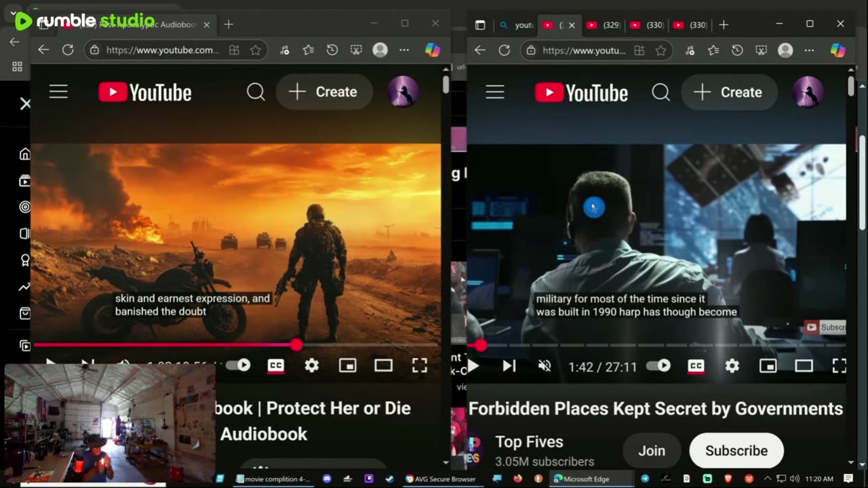This screenshot has height=488, width=868.
Task: Open YouTube search in the left window
Action: pyautogui.click(x=256, y=92)
